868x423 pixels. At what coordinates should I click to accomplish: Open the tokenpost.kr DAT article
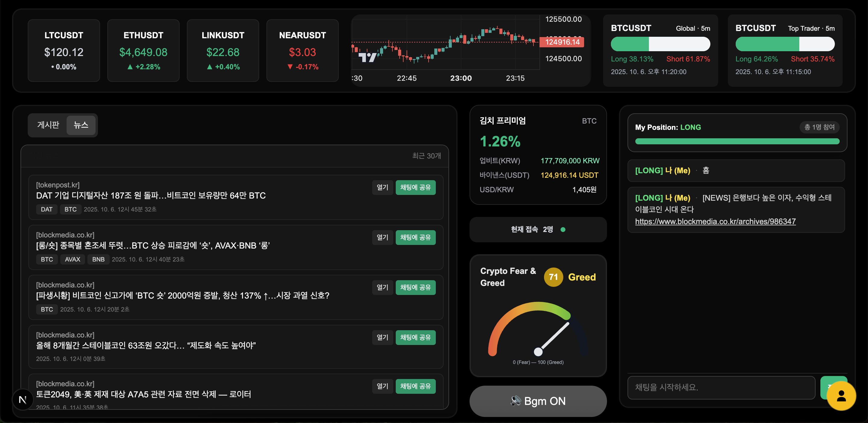[x=382, y=187]
